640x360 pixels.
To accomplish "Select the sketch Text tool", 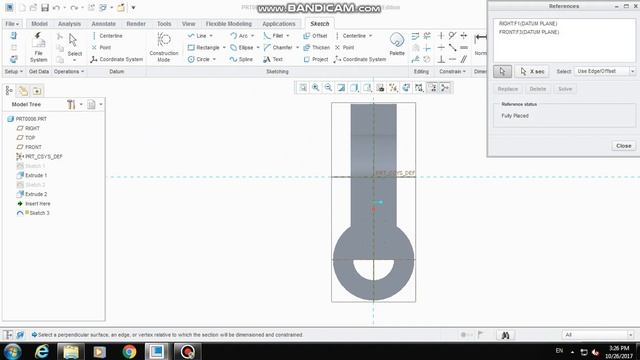I will click(x=273, y=59).
